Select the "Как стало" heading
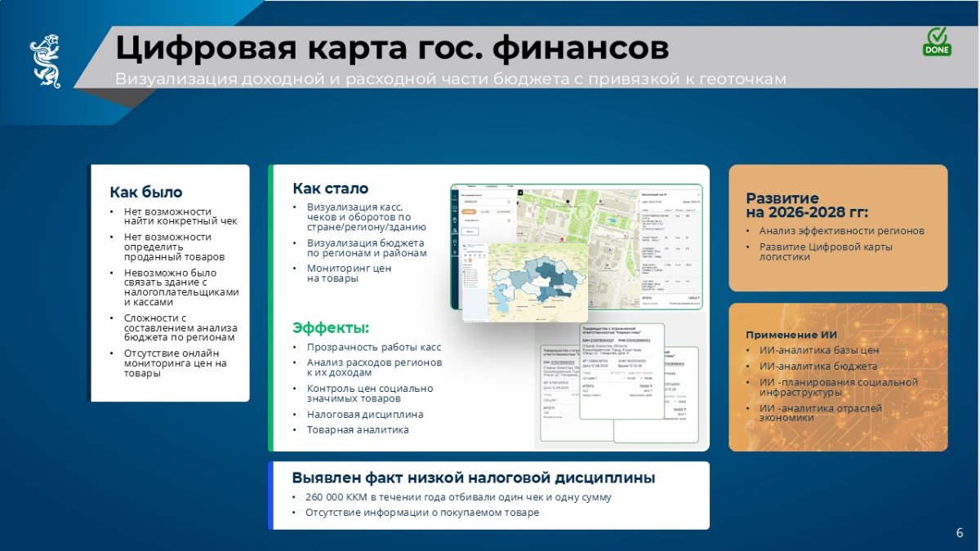The width and height of the screenshot is (980, 551). click(330, 189)
